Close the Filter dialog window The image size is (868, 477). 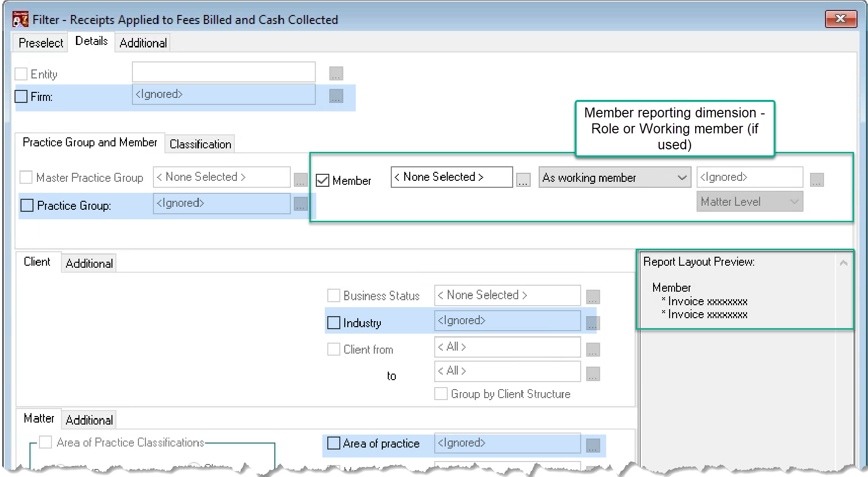pos(841,18)
